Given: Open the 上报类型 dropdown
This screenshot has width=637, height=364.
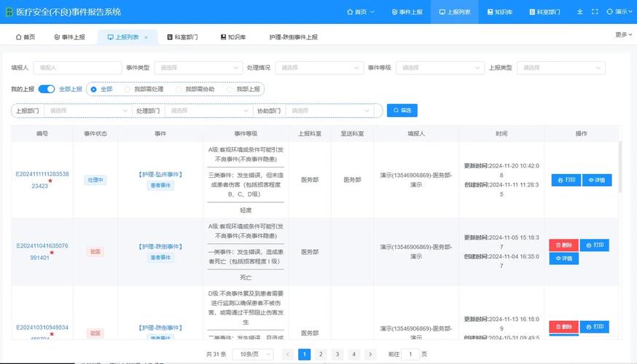Looking at the screenshot, I should pyautogui.click(x=561, y=68).
